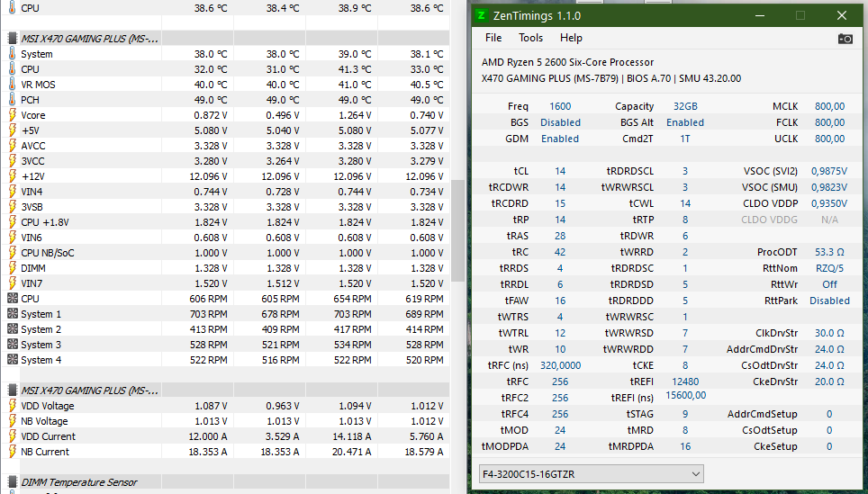Click the lightning icon of NB Voltage row

13,421
